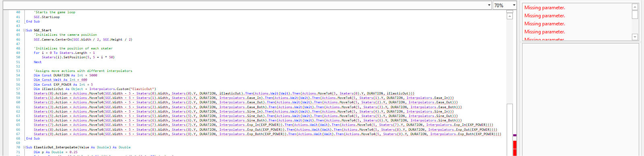
Task: Place cursor on line 57 iElasticOut declaration
Action: point(95,89)
